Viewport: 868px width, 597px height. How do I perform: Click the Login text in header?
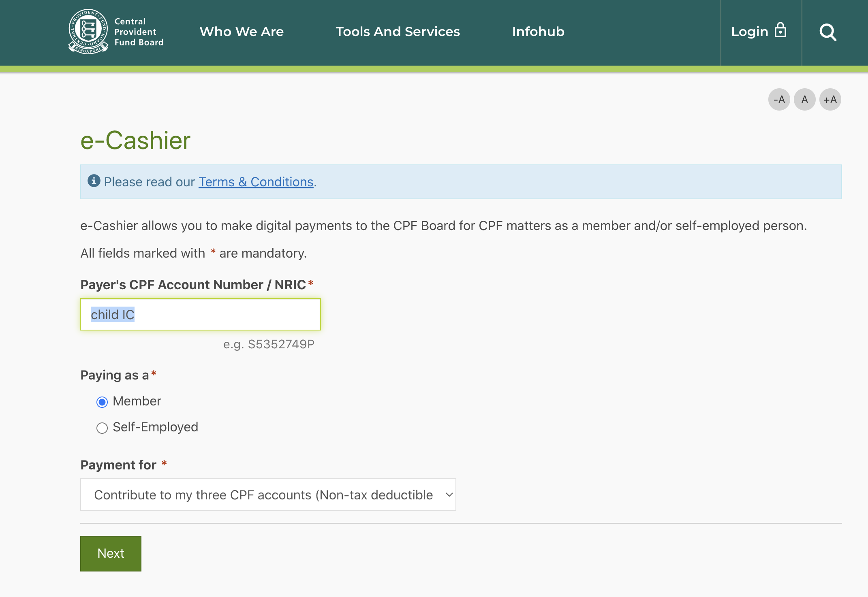pos(750,32)
